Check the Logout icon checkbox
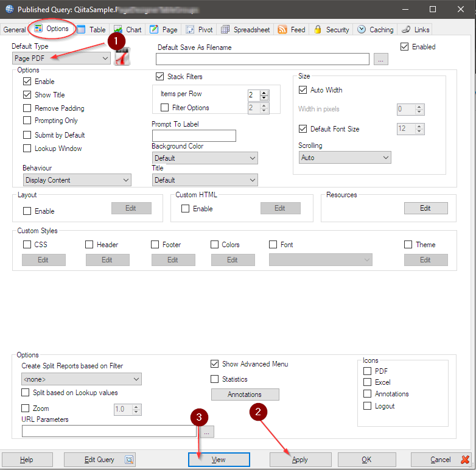Viewport: 476px width, 470px height. coord(367,405)
